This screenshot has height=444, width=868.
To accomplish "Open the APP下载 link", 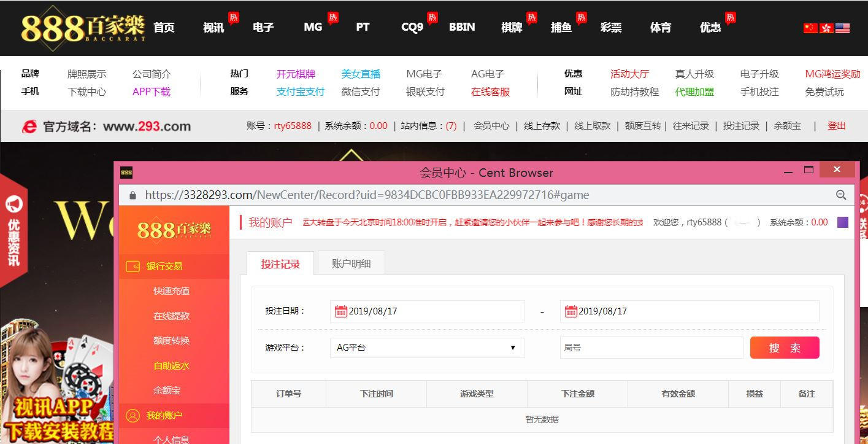I will 152,92.
